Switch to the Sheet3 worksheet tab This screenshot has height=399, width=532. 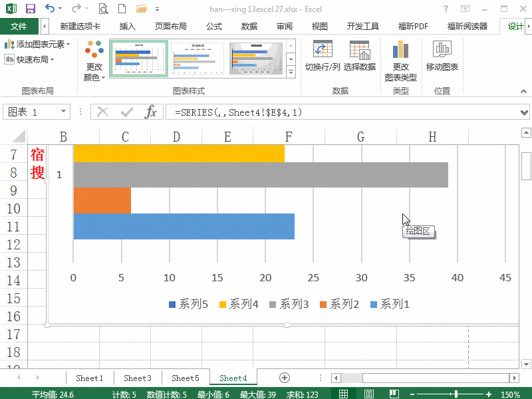137,377
